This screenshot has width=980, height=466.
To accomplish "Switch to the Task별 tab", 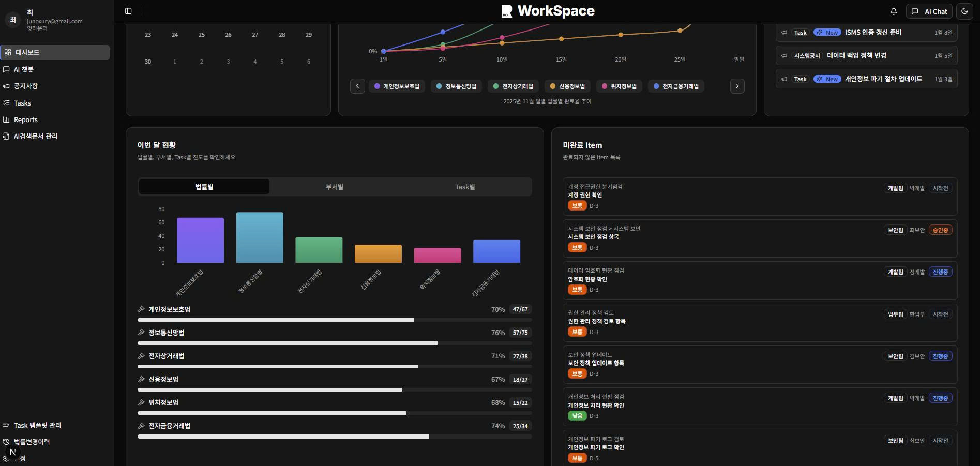I will (x=465, y=187).
